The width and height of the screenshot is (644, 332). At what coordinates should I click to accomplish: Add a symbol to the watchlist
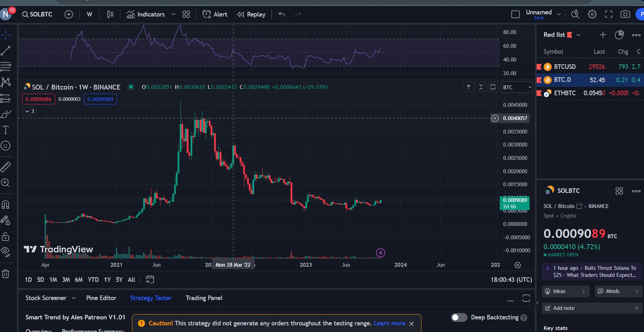(603, 35)
